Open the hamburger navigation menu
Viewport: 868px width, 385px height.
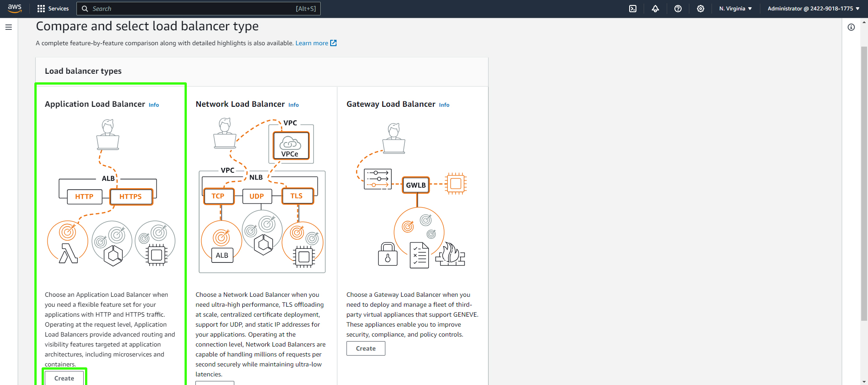(9, 27)
